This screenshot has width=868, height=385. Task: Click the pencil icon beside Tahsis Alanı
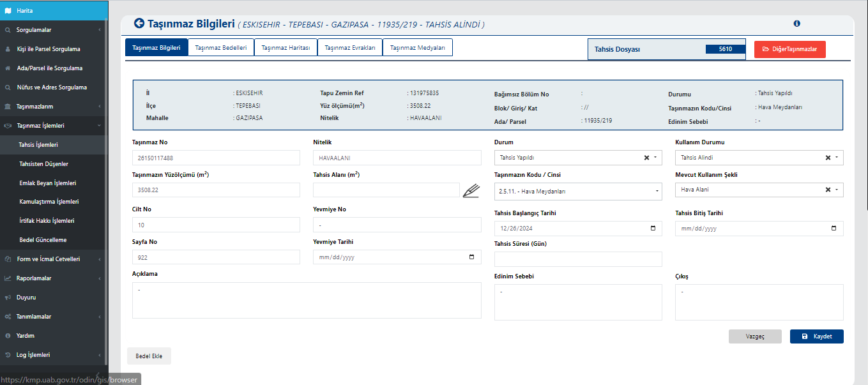coord(471,190)
